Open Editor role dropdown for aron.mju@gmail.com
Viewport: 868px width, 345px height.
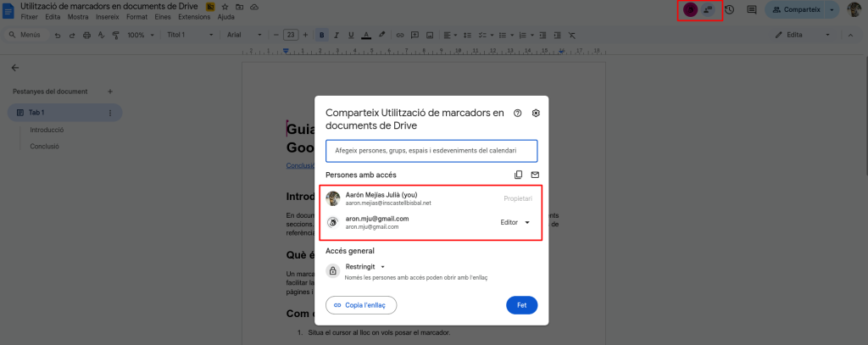[515, 222]
